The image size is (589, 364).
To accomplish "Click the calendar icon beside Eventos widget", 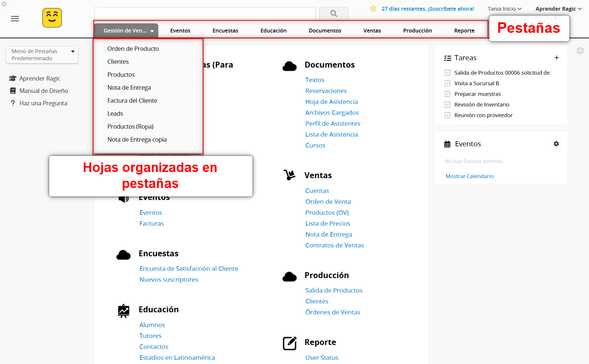I will [447, 144].
